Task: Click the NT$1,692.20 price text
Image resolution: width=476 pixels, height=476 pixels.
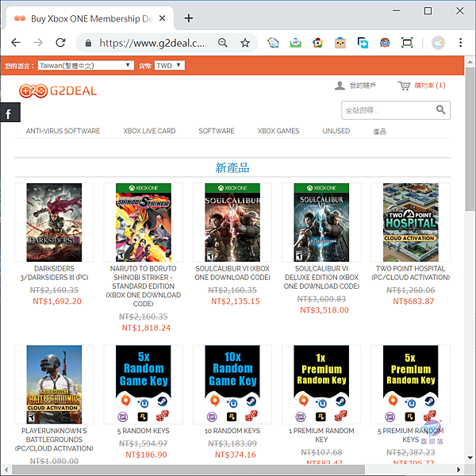Action: point(57,301)
